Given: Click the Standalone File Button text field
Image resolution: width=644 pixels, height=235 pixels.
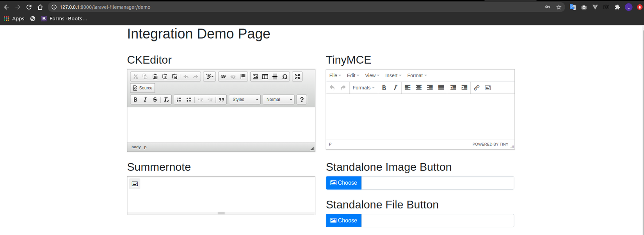Looking at the screenshot, I should click(437, 221).
